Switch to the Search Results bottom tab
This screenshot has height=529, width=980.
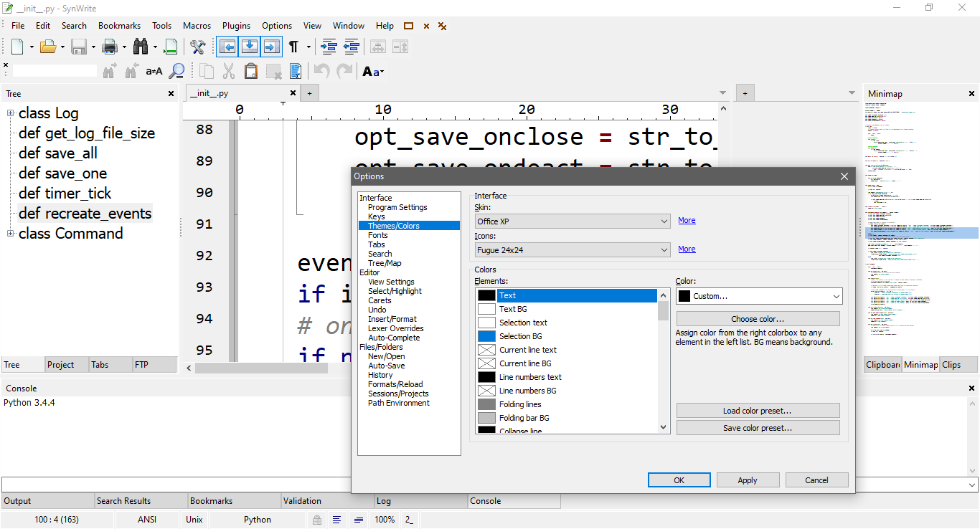tap(141, 501)
